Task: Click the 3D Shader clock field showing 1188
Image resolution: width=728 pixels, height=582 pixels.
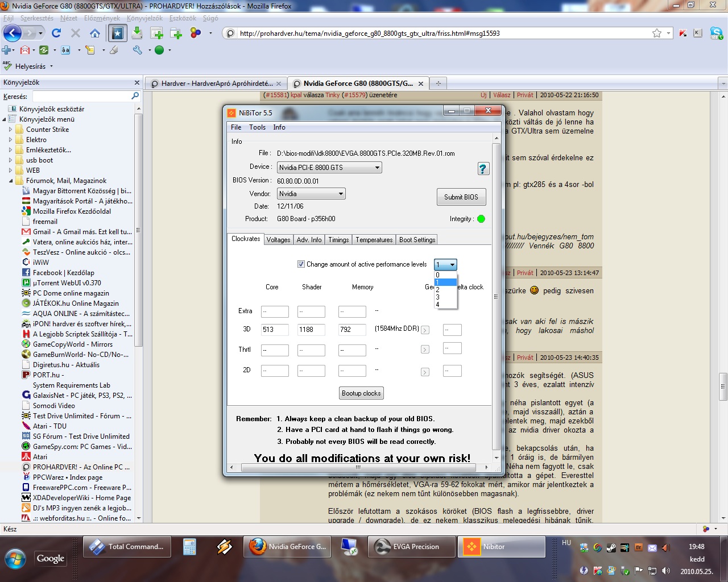Action: point(312,330)
